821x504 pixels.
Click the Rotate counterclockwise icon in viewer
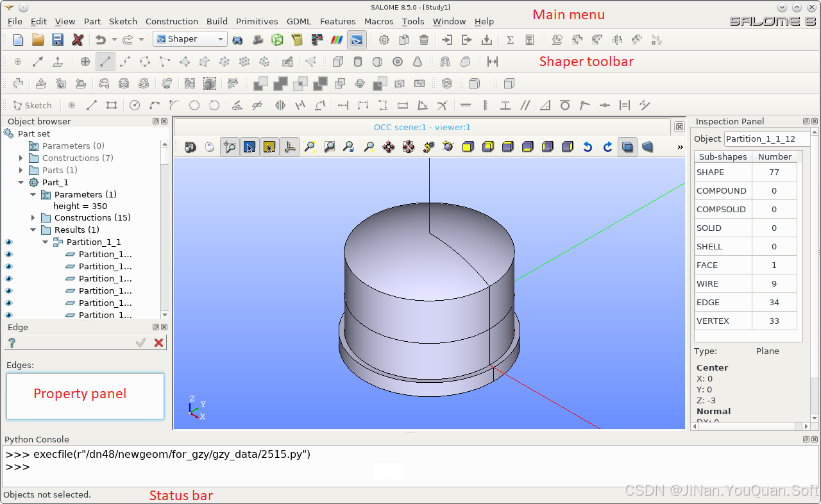coord(588,147)
